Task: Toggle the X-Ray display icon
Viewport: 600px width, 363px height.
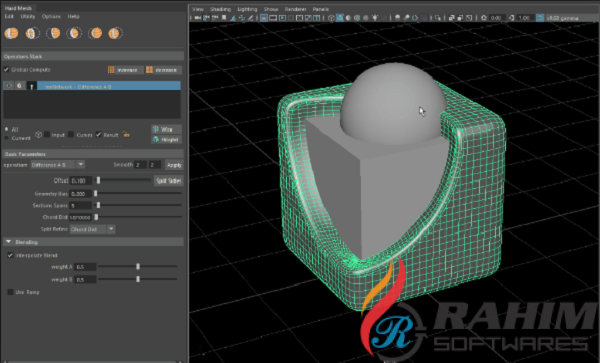Action: click(452, 18)
